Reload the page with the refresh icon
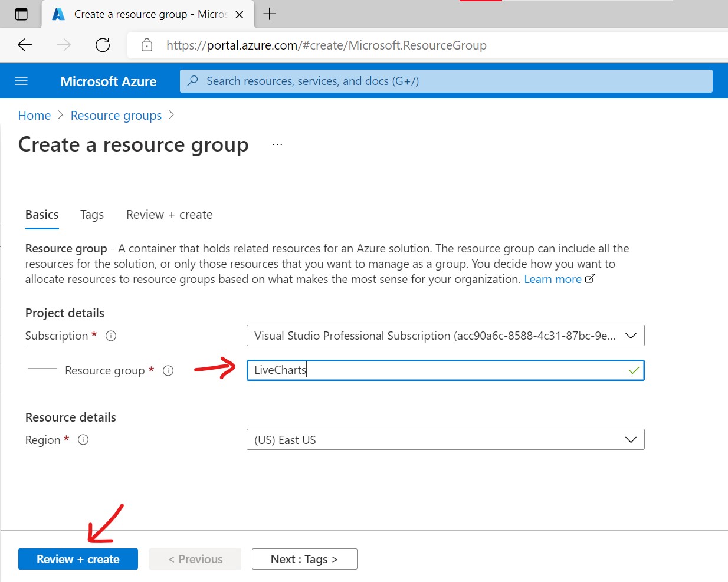Image resolution: width=728 pixels, height=582 pixels. 103,45
